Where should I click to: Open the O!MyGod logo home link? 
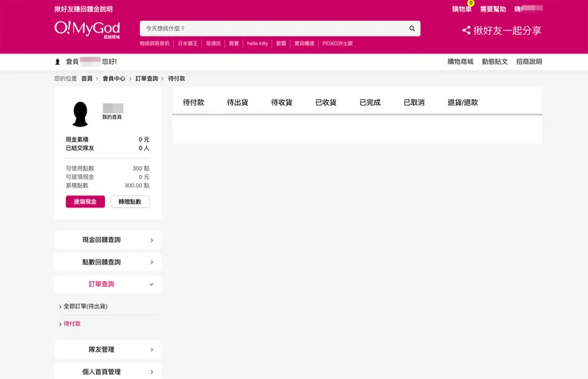[x=87, y=29]
